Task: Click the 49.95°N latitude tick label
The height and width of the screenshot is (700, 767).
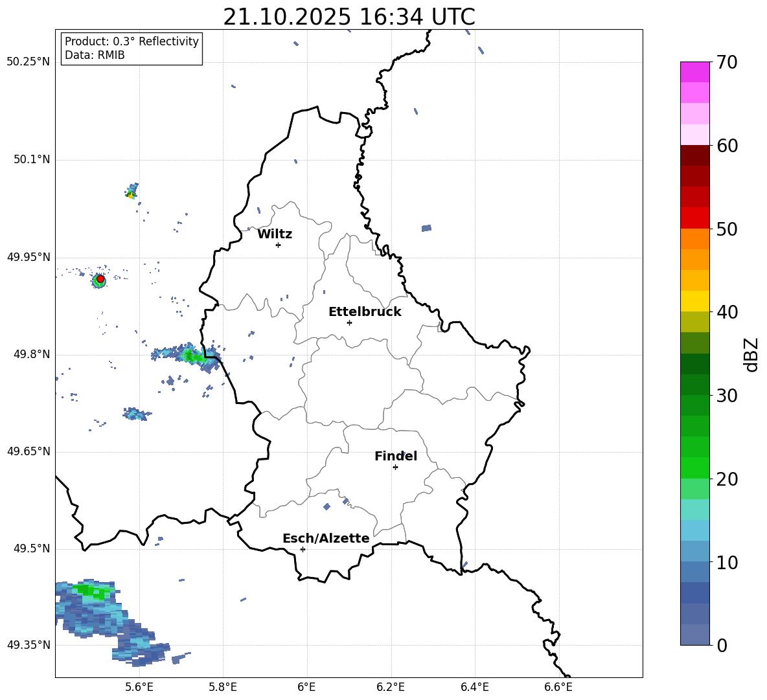Action: 29,257
